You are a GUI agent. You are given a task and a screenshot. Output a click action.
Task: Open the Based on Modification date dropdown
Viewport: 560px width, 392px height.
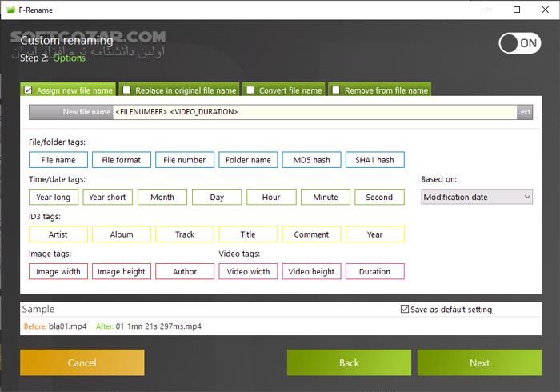click(x=477, y=197)
